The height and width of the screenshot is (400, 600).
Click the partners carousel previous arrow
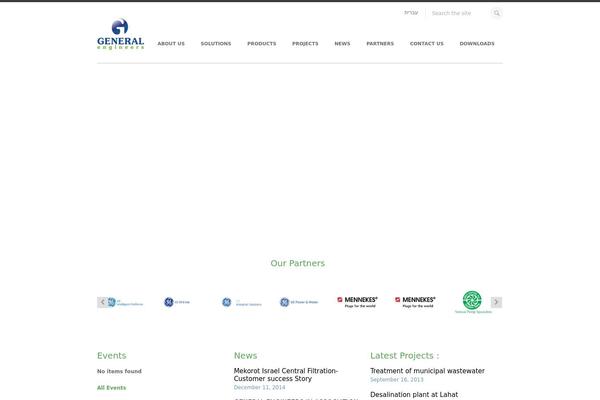point(103,302)
